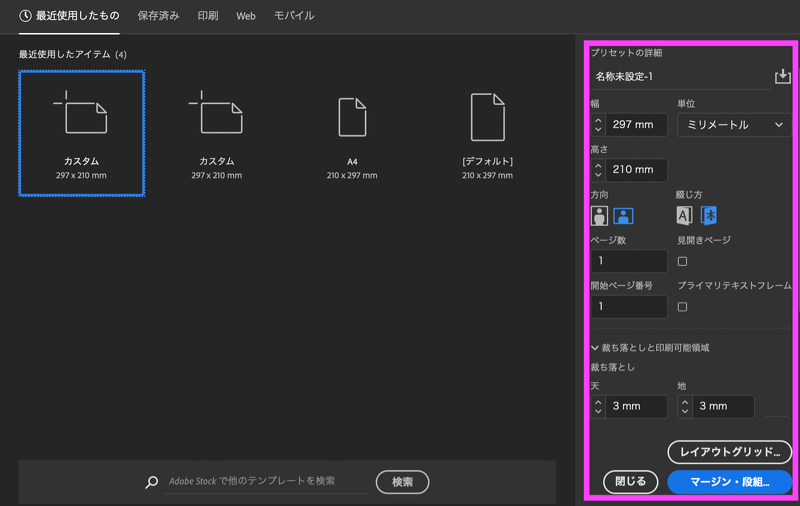The image size is (800, 506).
Task: Choose right-to-left binding icon under 綴じ方
Action: pyautogui.click(x=709, y=215)
